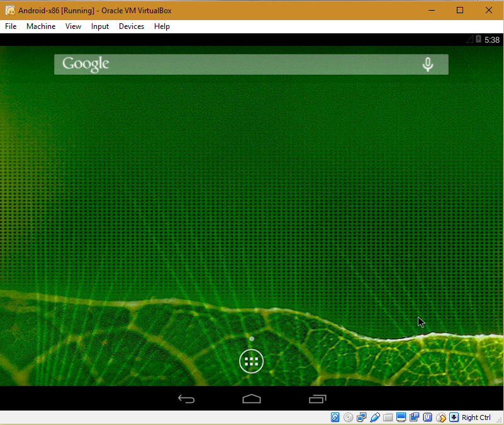Screen dimensions: 504x425
Task: Click the overlapping screens status indicator
Action: coord(414,417)
